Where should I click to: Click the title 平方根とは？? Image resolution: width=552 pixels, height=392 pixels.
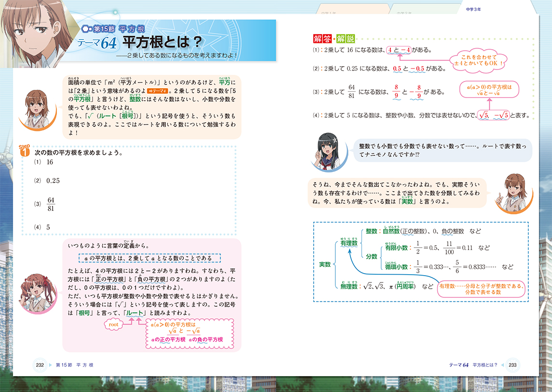(x=162, y=42)
